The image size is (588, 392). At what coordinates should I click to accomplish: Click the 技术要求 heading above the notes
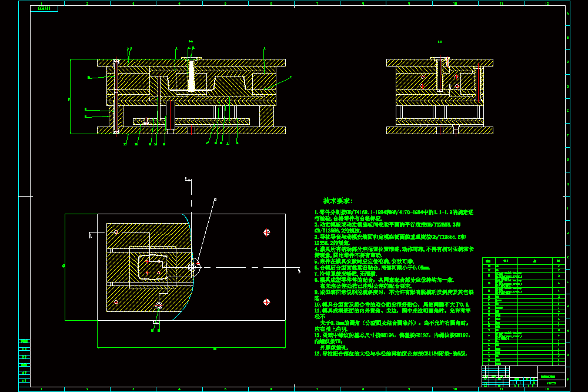pyautogui.click(x=338, y=201)
